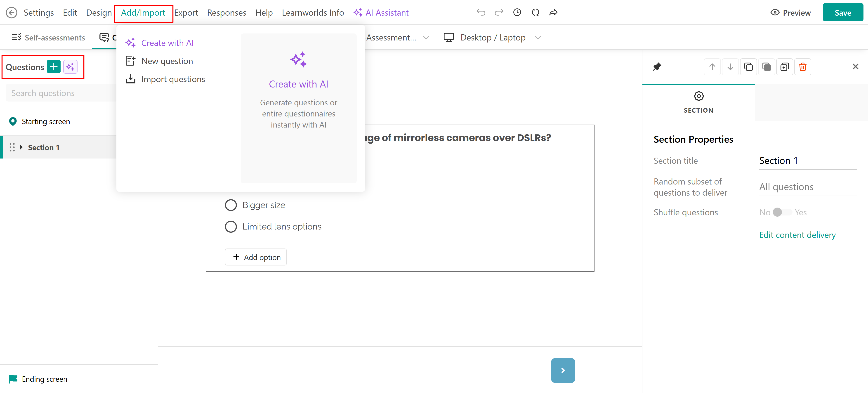The width and height of the screenshot is (868, 393).
Task: Toggle the Shuffle questions switch
Action: pyautogui.click(x=782, y=212)
